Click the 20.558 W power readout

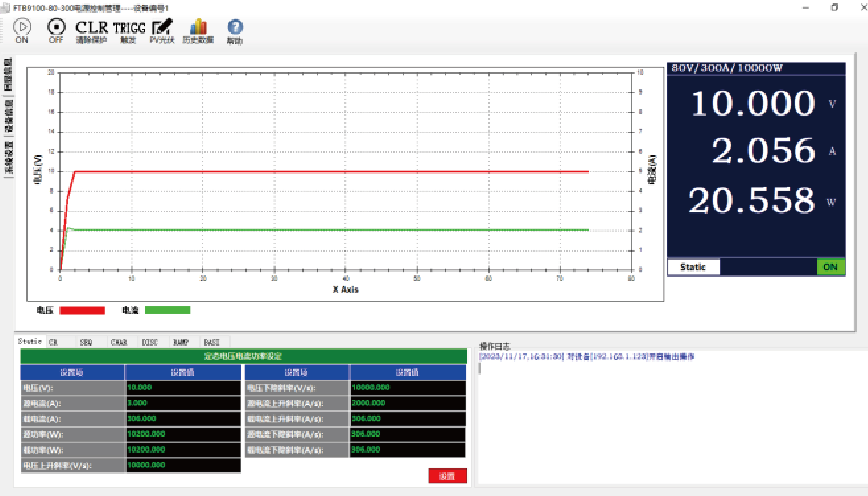(x=752, y=200)
